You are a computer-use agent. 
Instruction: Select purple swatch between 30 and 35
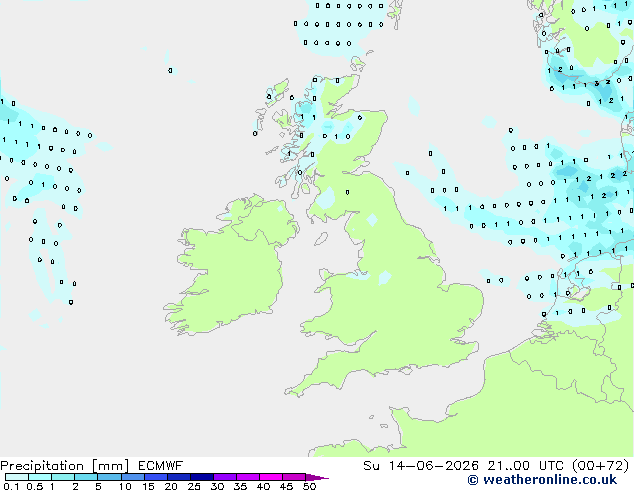tap(225, 477)
